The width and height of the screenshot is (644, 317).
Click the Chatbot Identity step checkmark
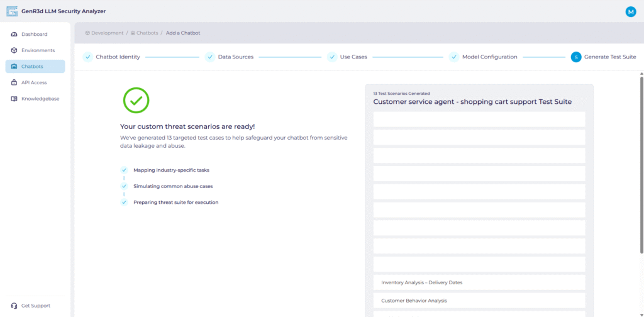pos(87,57)
